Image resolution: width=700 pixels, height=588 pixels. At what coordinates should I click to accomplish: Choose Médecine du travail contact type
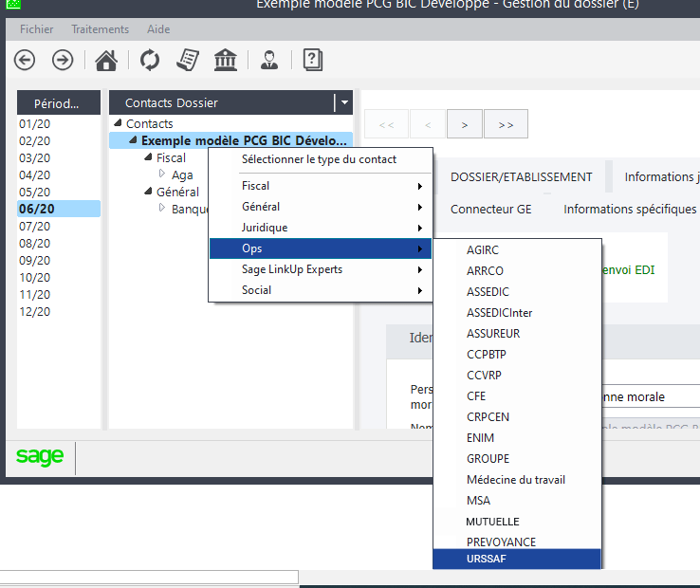point(517,480)
